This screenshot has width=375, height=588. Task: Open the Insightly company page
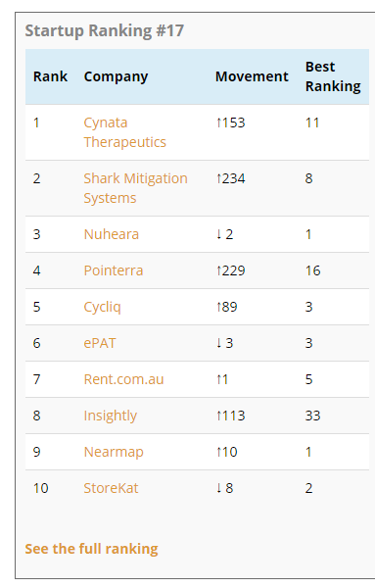pyautogui.click(x=110, y=416)
